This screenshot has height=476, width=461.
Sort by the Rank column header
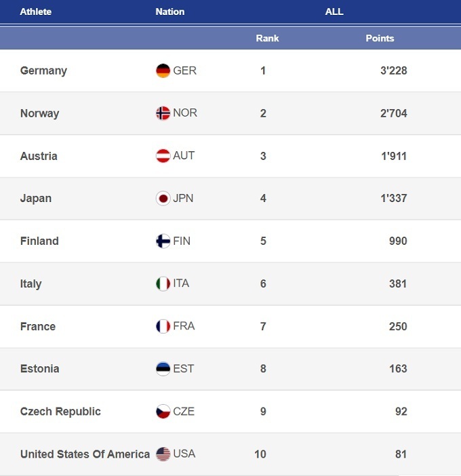tap(267, 39)
